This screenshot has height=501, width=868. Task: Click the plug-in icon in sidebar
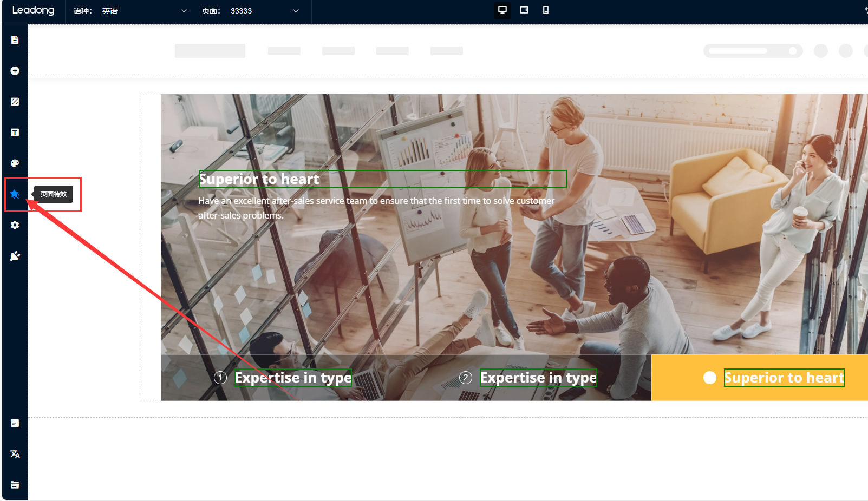tap(15, 256)
